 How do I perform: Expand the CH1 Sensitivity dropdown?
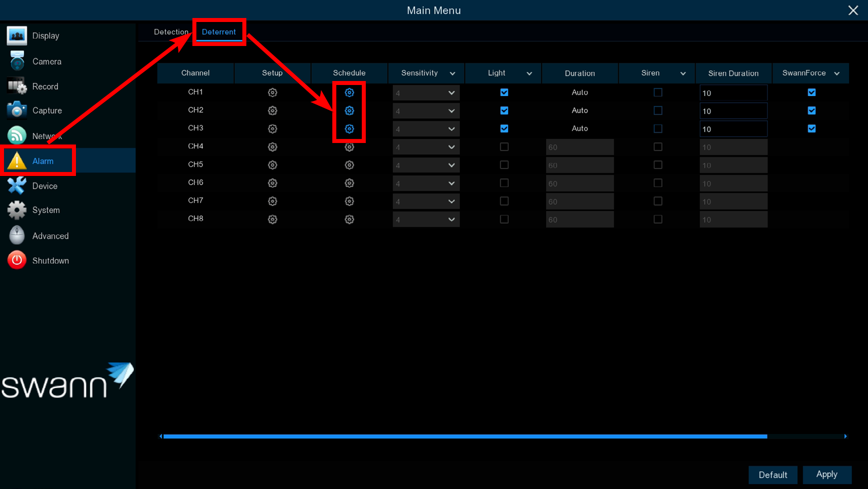(x=426, y=93)
